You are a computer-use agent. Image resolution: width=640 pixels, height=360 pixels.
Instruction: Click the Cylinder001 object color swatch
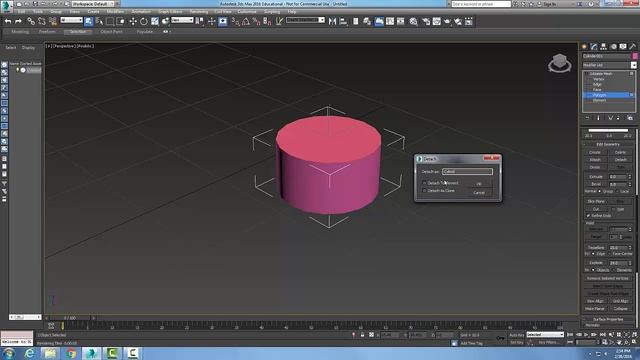635,56
